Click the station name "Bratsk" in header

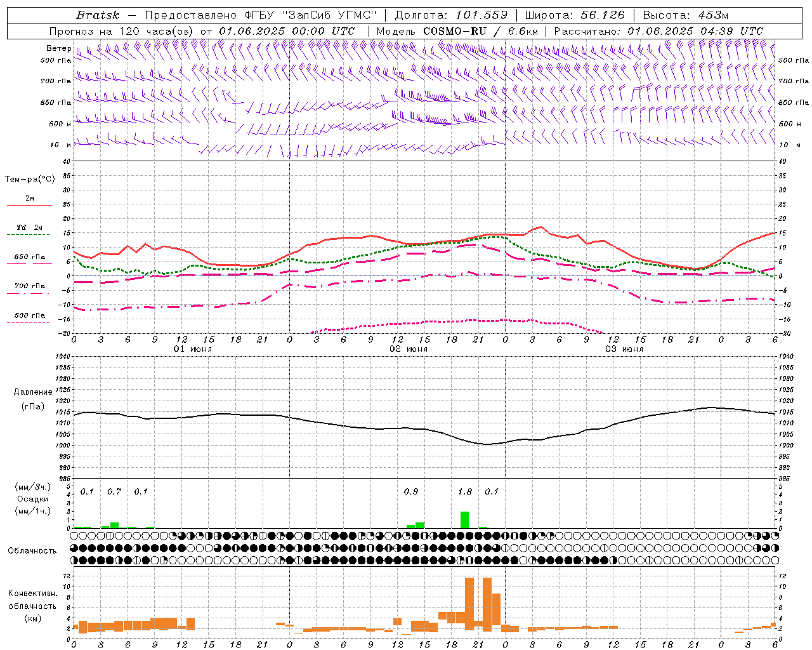pyautogui.click(x=98, y=15)
